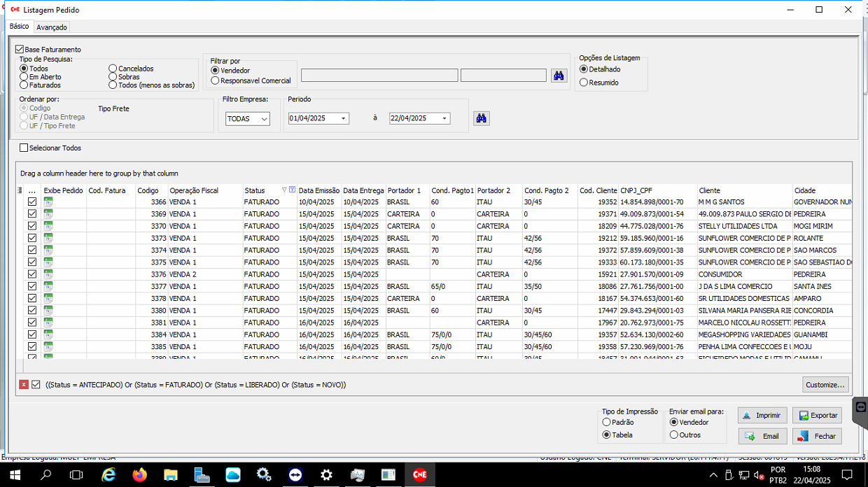This screenshot has width=868, height=487.
Task: Click the Exportar button
Action: [817, 416]
